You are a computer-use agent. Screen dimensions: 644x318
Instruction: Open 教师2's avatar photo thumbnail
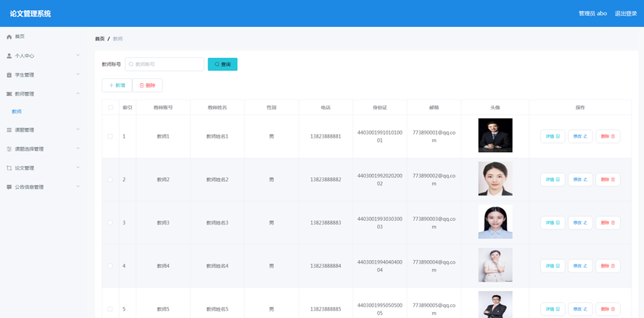pyautogui.click(x=495, y=179)
